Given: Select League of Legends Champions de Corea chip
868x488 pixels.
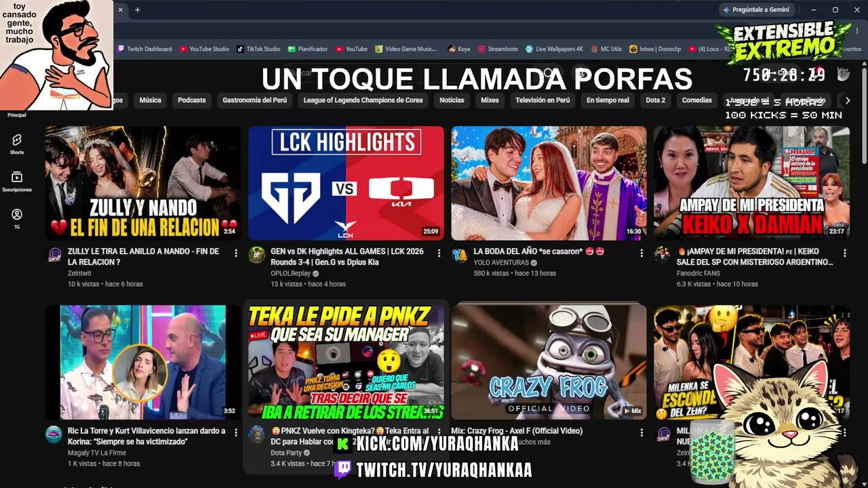Looking at the screenshot, I should pos(363,100).
